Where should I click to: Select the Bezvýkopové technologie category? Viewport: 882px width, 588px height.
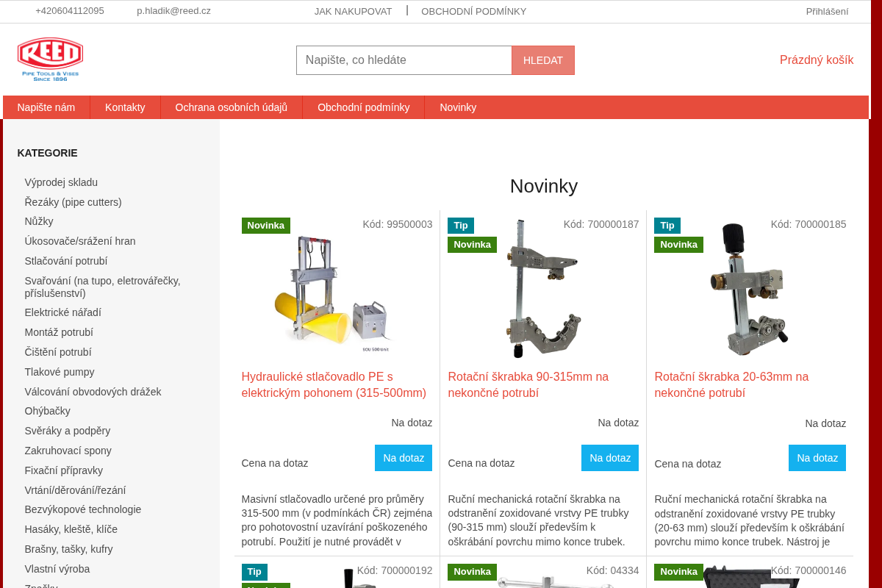click(83, 509)
